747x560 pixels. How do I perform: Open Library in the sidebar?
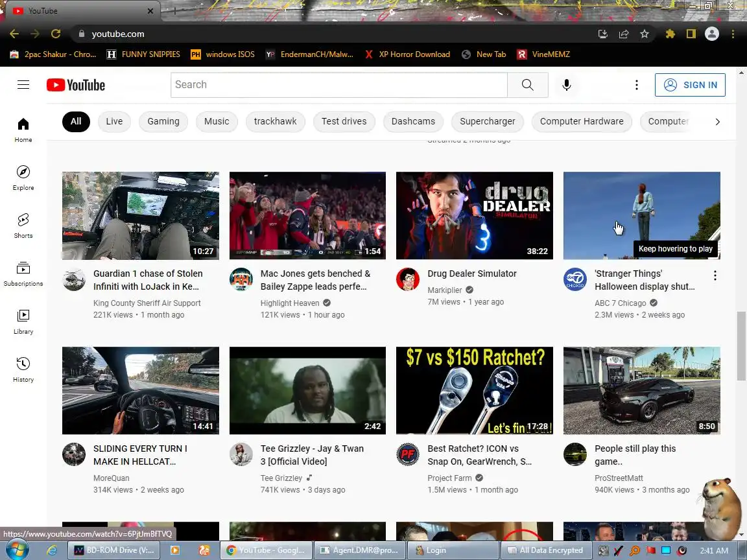[x=23, y=322]
